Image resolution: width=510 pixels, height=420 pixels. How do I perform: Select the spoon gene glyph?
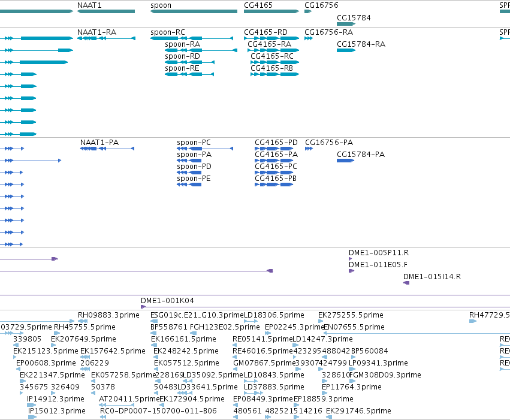pyautogui.click(x=194, y=11)
